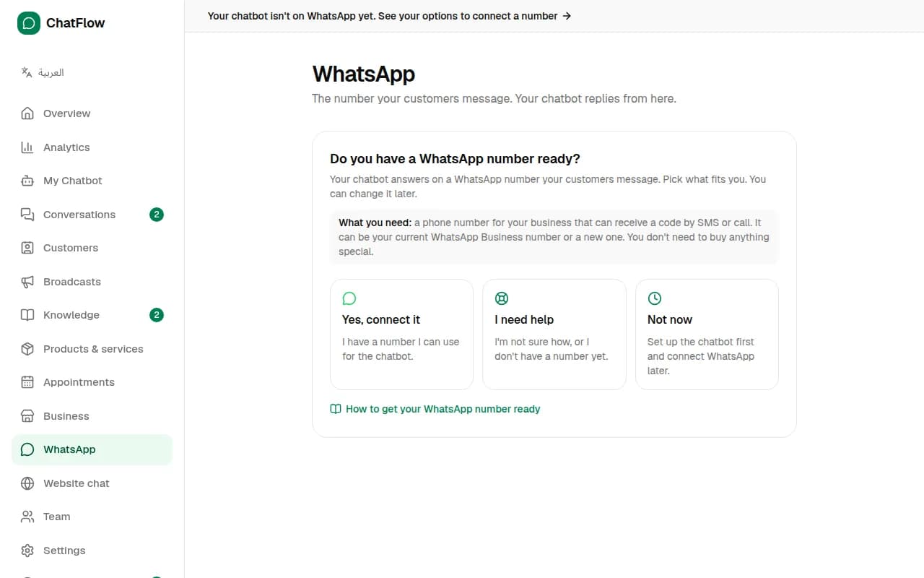Click the WhatsApp bubble icon in sidebar
The image size is (924, 578).
27,449
